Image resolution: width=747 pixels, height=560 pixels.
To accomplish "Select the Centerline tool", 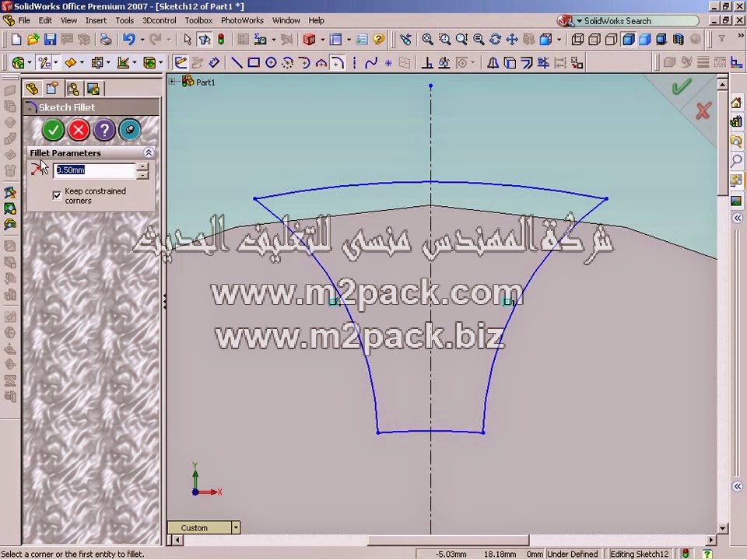I will pyautogui.click(x=354, y=63).
